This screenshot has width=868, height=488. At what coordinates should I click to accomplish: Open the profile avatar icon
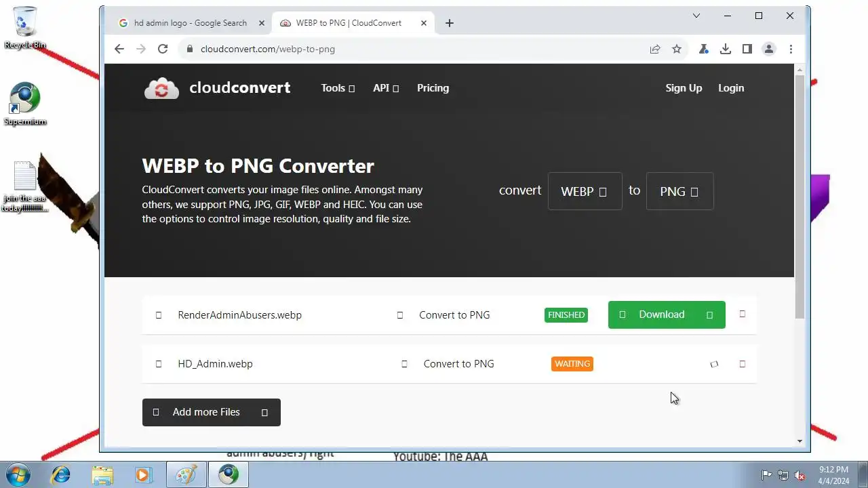pyautogui.click(x=769, y=49)
